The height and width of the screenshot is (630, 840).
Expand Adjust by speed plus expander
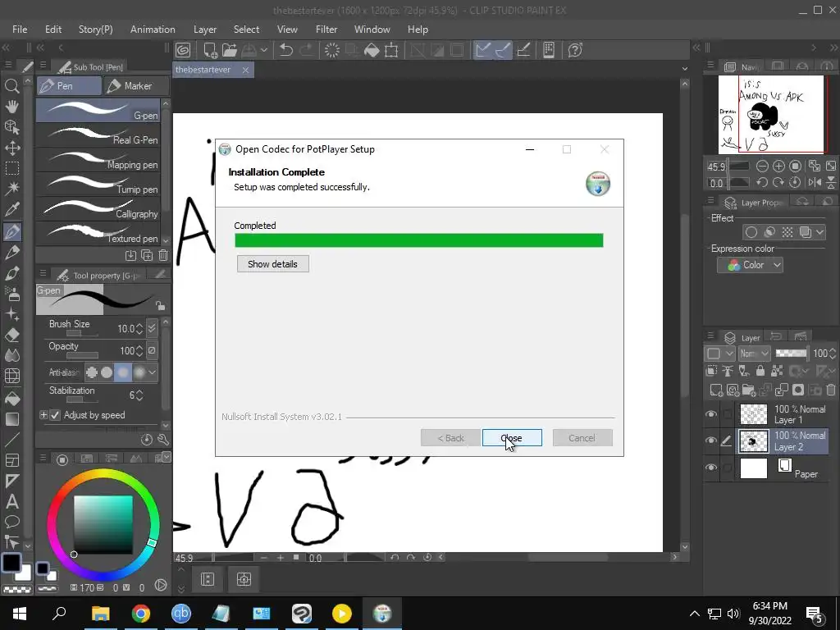point(44,415)
